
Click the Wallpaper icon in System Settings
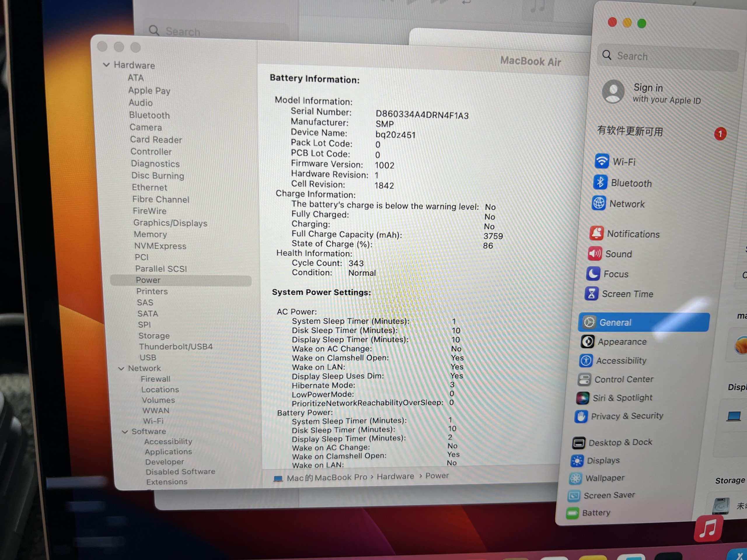[x=576, y=478]
